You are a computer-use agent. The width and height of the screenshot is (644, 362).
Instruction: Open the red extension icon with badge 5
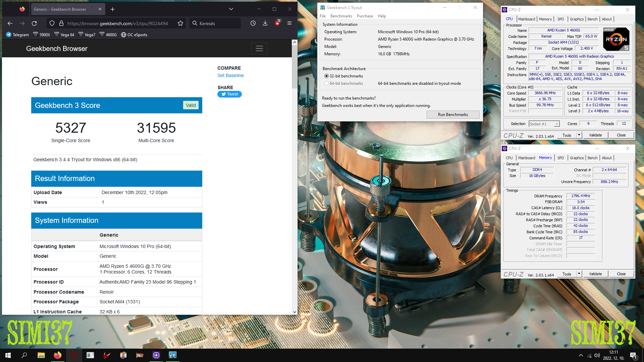[277, 23]
